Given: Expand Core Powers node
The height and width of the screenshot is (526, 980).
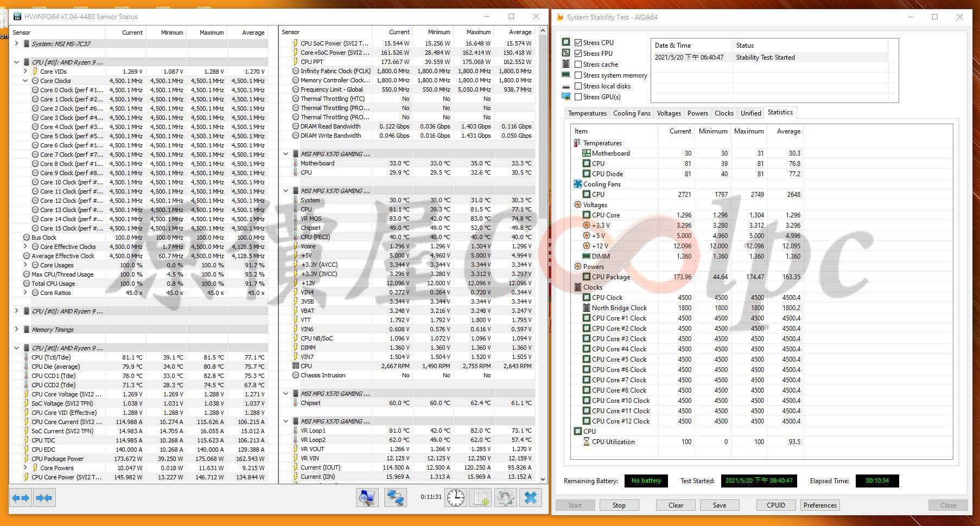Looking at the screenshot, I should (25, 468).
